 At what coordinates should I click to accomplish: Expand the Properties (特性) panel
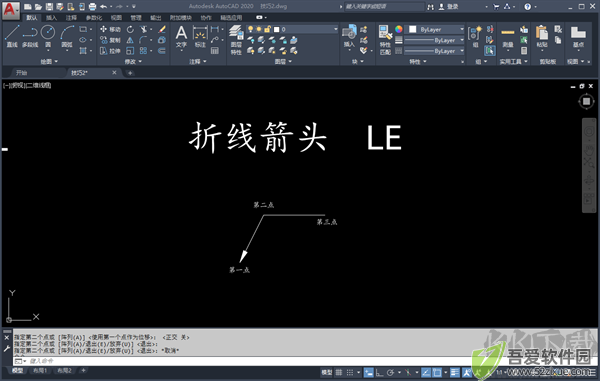(x=417, y=61)
